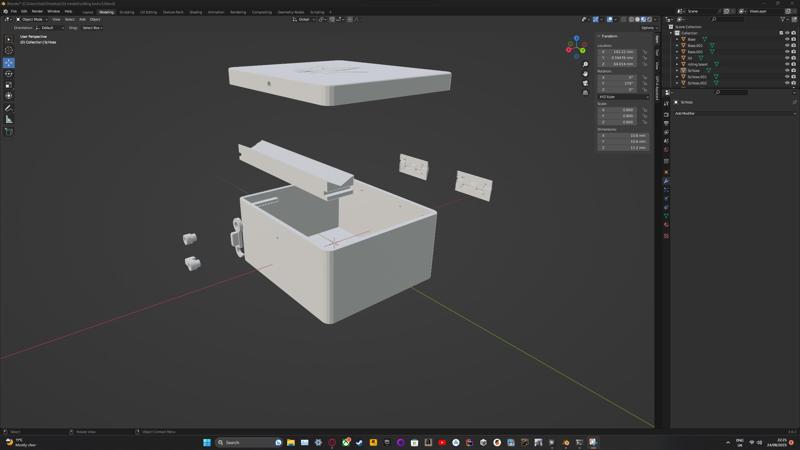Select Screws.001 in the outliner

point(697,77)
